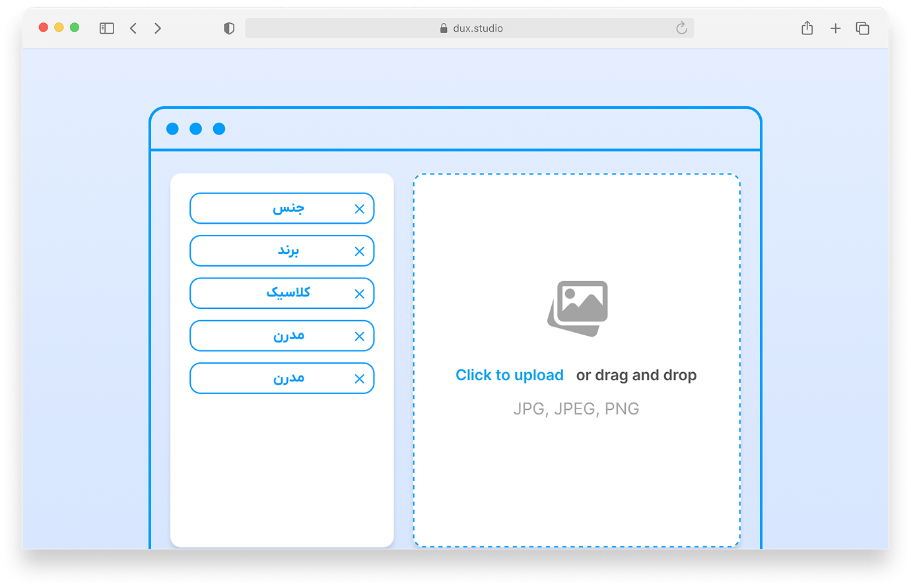
Task: Select the کلاسیک tag label
Action: click(288, 293)
